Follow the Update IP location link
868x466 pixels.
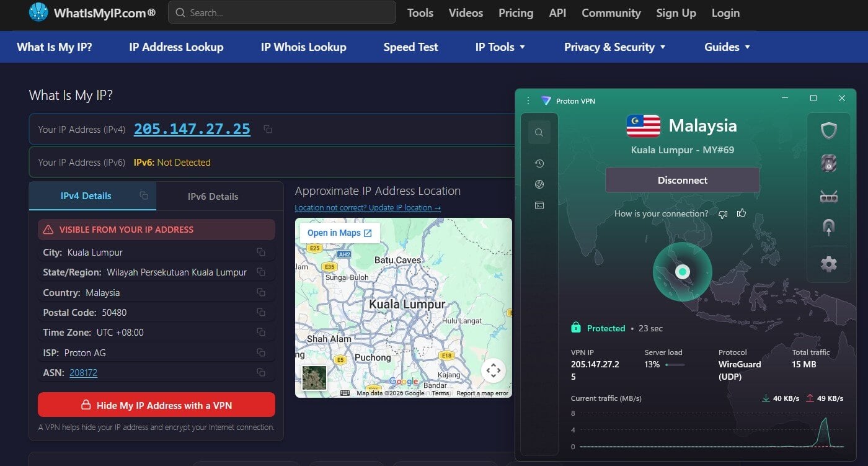point(368,208)
